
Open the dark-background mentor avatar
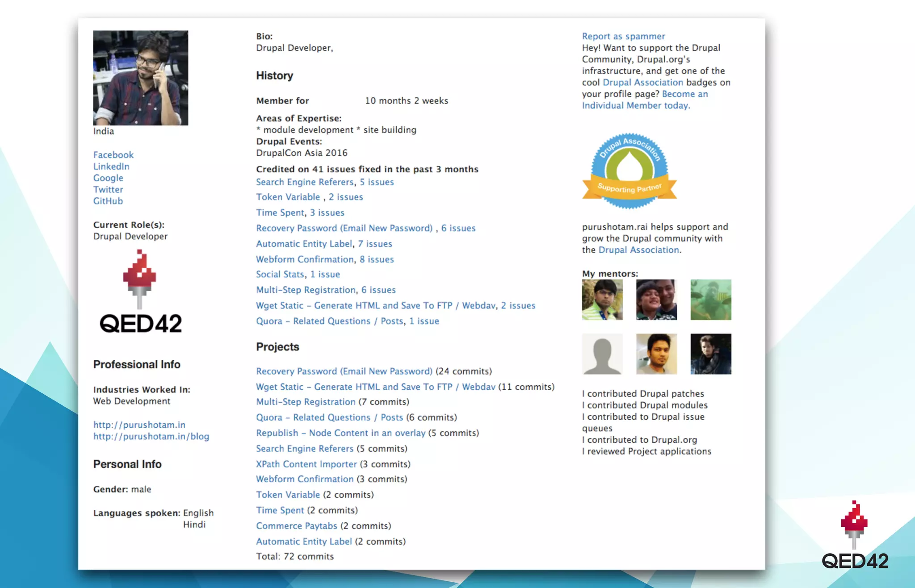point(710,354)
